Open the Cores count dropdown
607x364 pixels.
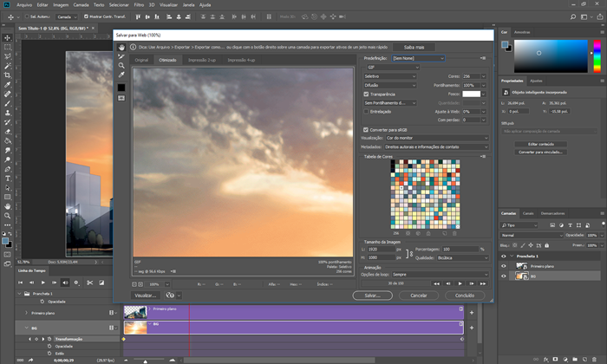[484, 76]
